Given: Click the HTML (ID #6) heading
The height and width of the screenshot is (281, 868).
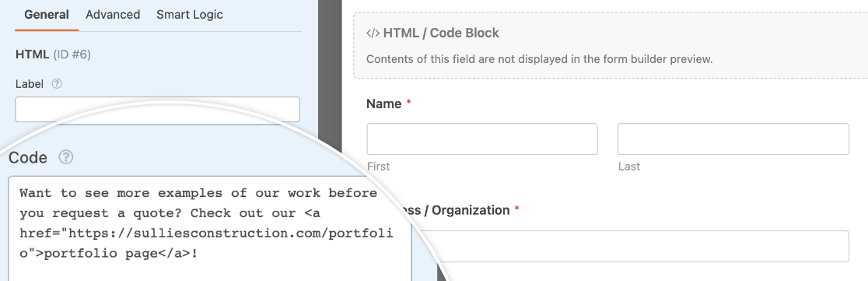Looking at the screenshot, I should 53,54.
